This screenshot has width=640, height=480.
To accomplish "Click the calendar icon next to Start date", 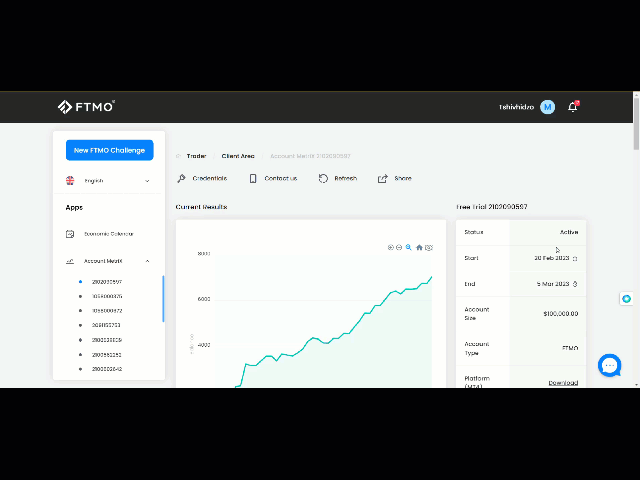I will [x=575, y=259].
